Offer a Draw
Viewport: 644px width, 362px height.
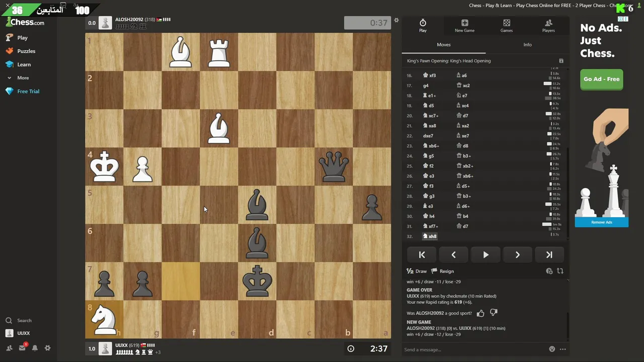[x=417, y=271]
